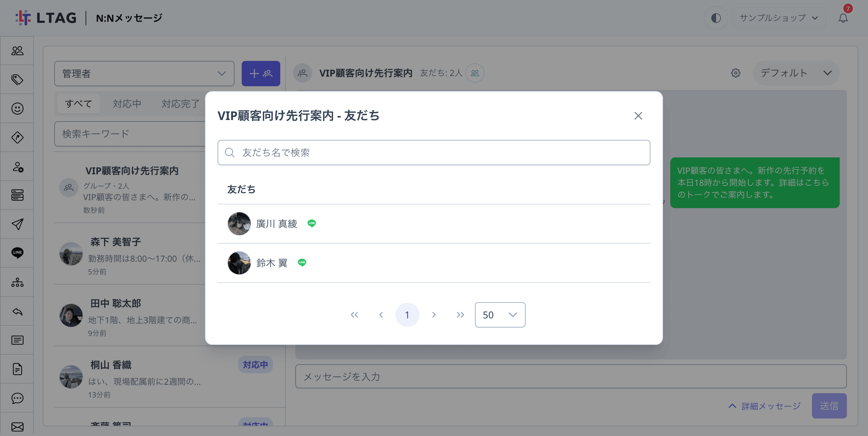Open notifications bell with 7 badge
This screenshot has width=868, height=436.
843,17
